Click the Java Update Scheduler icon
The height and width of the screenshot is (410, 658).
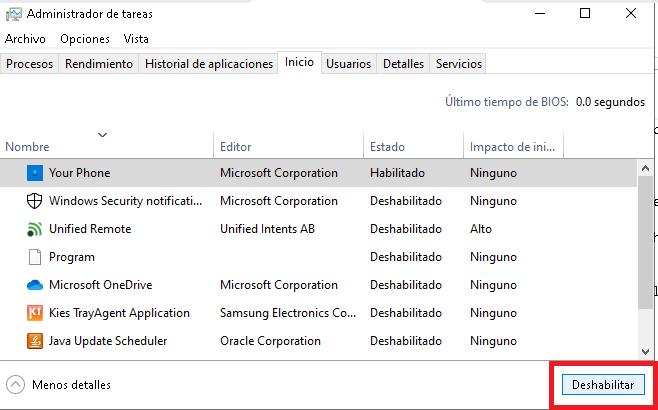point(35,341)
